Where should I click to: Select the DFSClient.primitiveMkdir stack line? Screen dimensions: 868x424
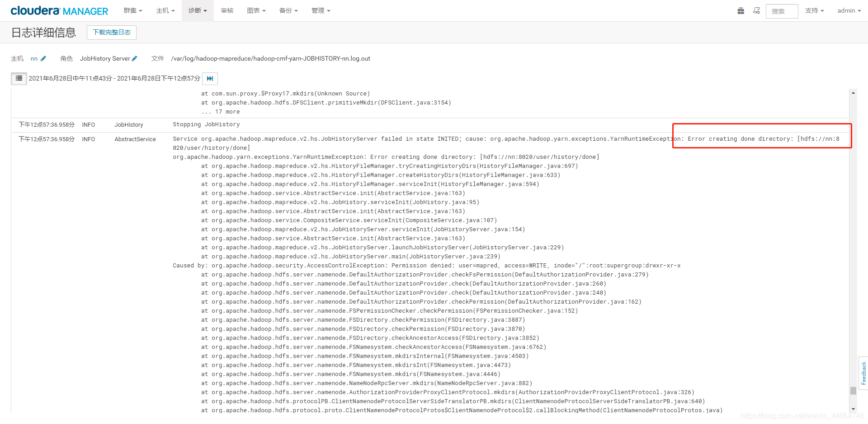click(x=326, y=103)
